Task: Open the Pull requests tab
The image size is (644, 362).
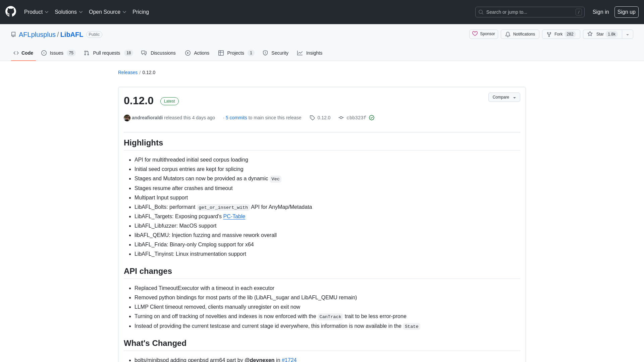Action: tap(108, 53)
